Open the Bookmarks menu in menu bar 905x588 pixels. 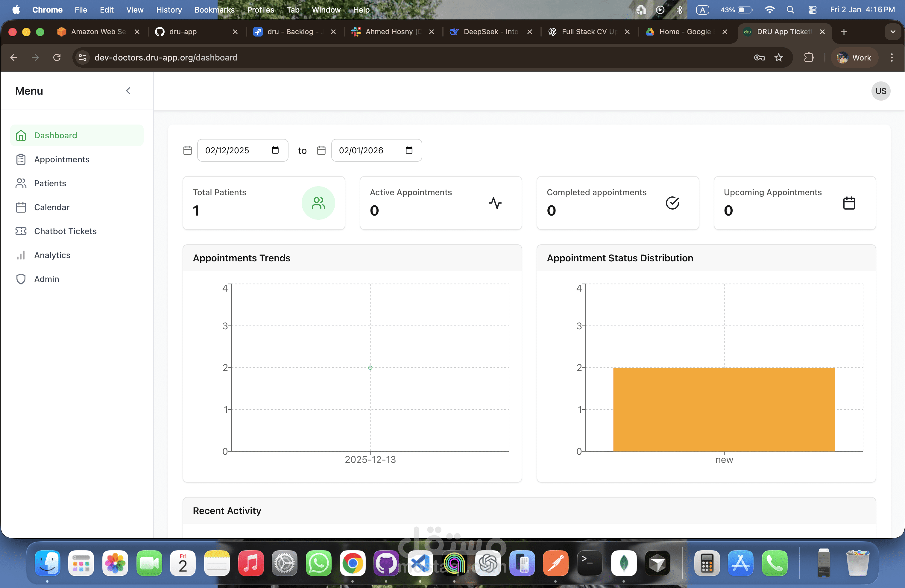click(x=214, y=10)
